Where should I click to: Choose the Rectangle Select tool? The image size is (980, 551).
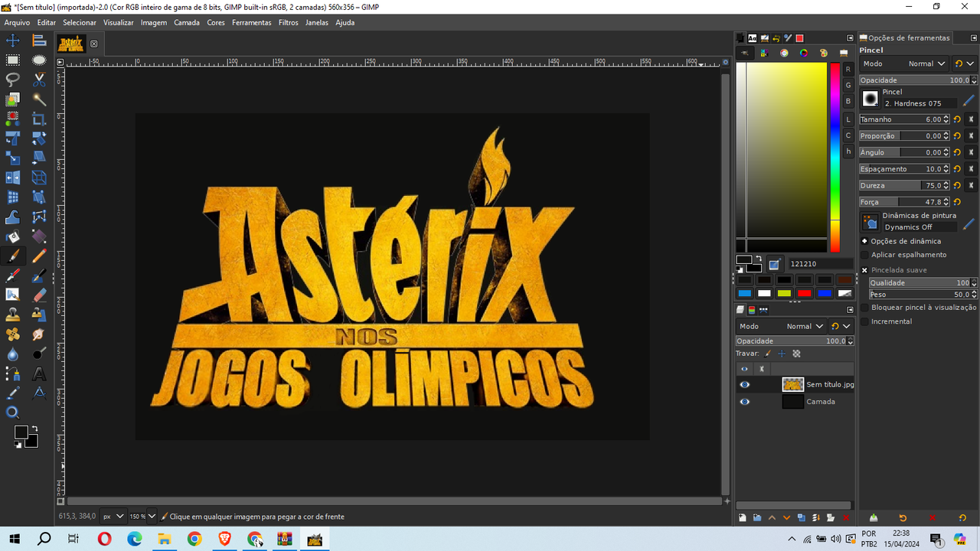(13, 60)
